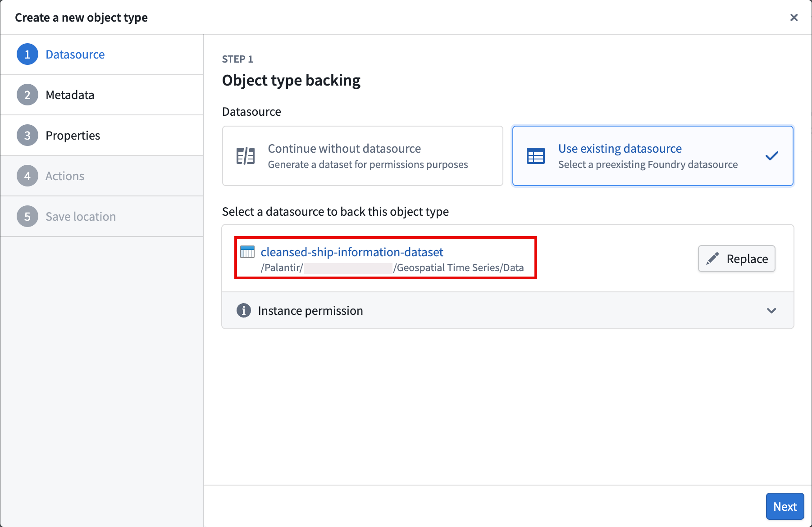Click the step 4 Actions circle to expand it
The height and width of the screenshot is (527, 812).
tap(27, 176)
